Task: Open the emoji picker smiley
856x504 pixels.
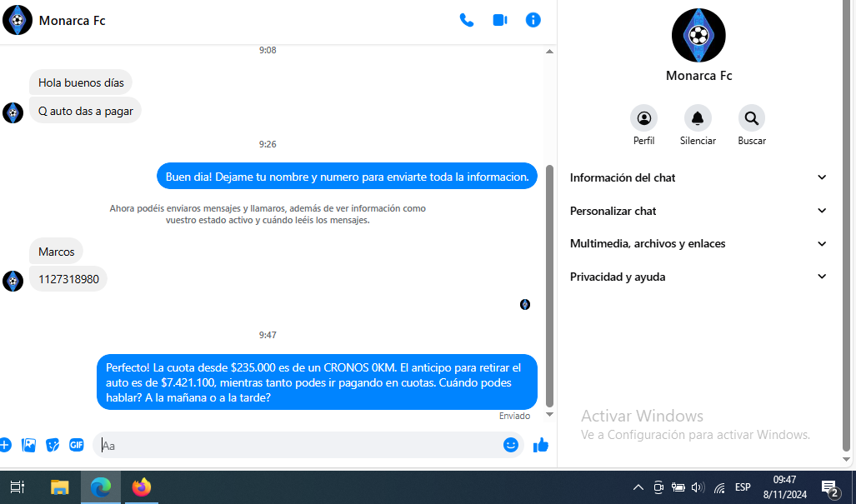Action: (510, 445)
